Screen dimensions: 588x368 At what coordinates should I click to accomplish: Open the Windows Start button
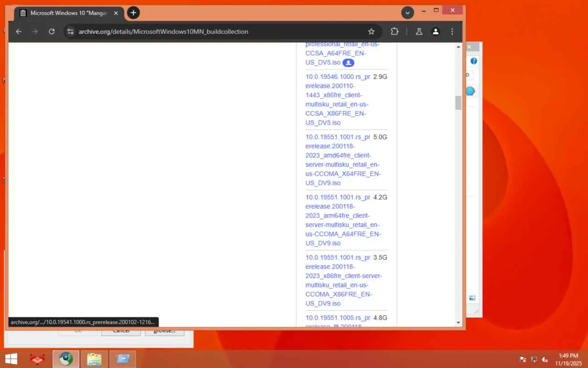11,359
